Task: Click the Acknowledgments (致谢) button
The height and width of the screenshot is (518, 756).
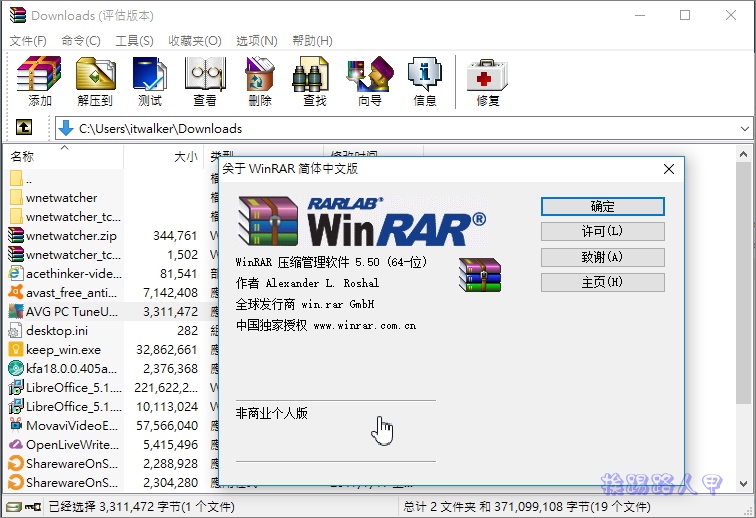Action: coord(603,257)
